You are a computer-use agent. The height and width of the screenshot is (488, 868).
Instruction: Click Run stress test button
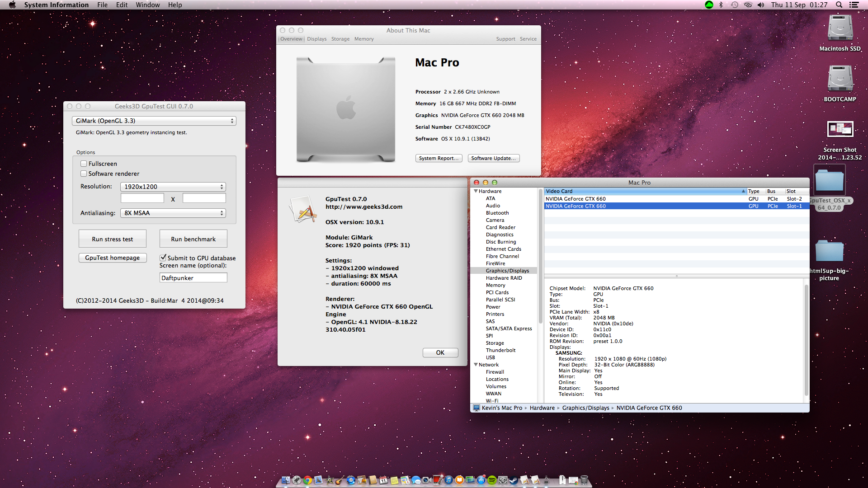[113, 239]
